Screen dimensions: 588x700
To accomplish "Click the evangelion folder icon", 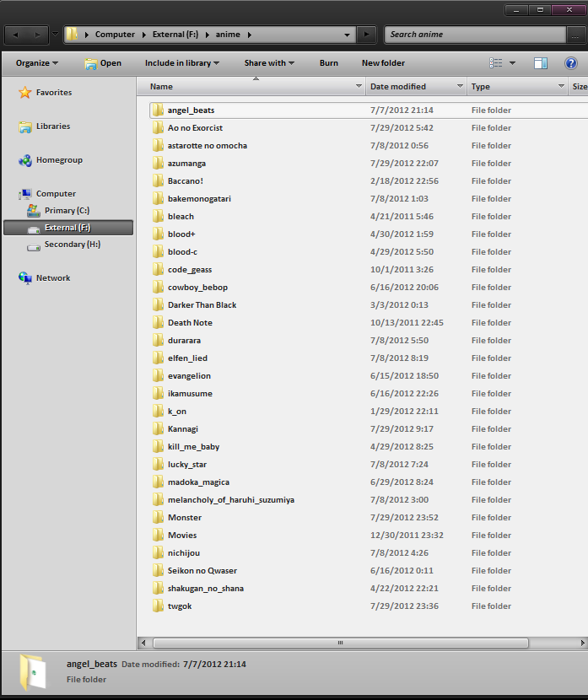I will [158, 375].
